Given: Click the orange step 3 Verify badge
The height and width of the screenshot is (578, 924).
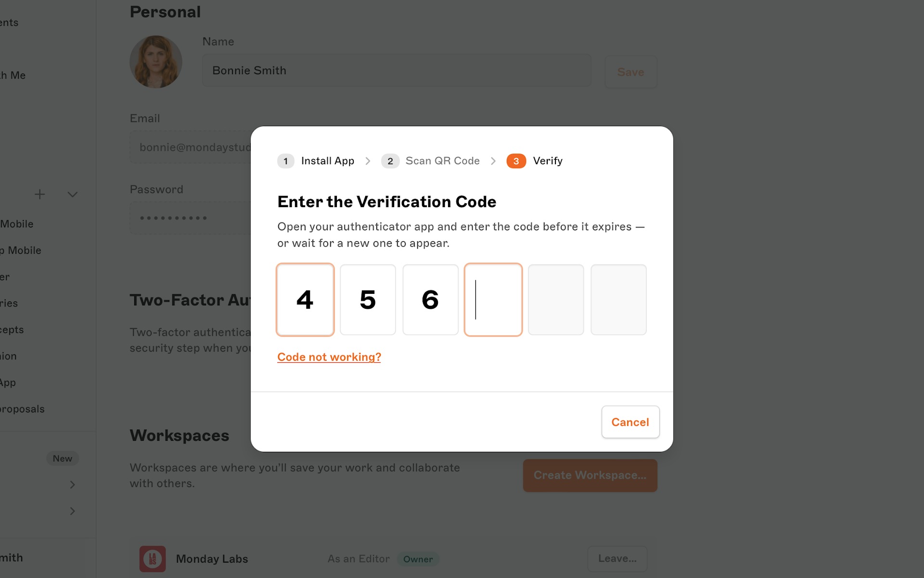Looking at the screenshot, I should (516, 161).
